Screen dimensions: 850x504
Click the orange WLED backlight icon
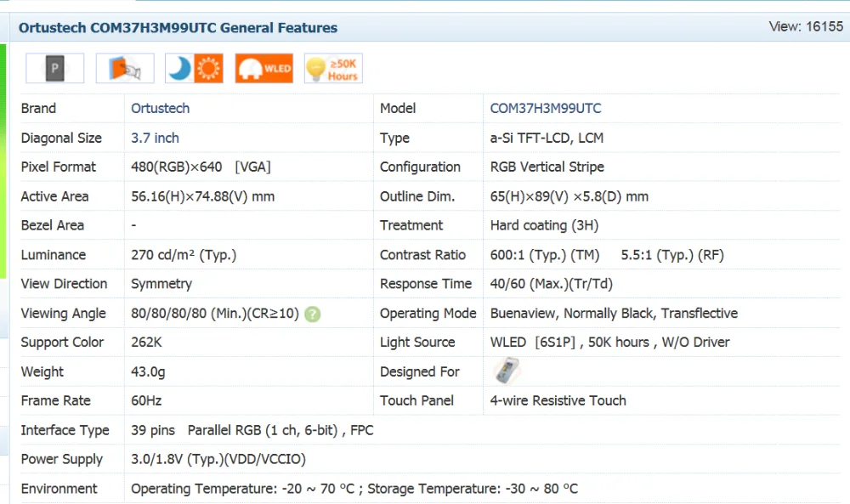(x=264, y=68)
